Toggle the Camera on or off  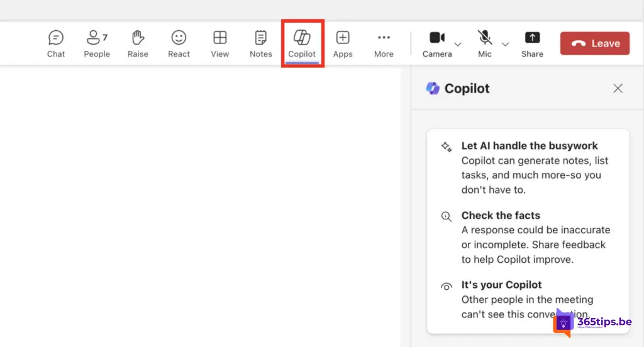[437, 43]
